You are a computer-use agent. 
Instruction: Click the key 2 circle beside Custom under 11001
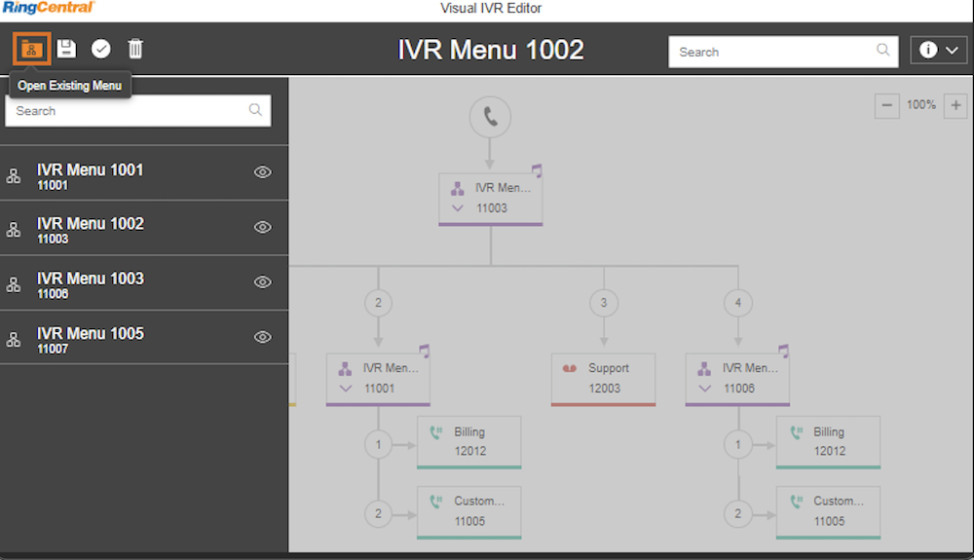click(x=378, y=514)
